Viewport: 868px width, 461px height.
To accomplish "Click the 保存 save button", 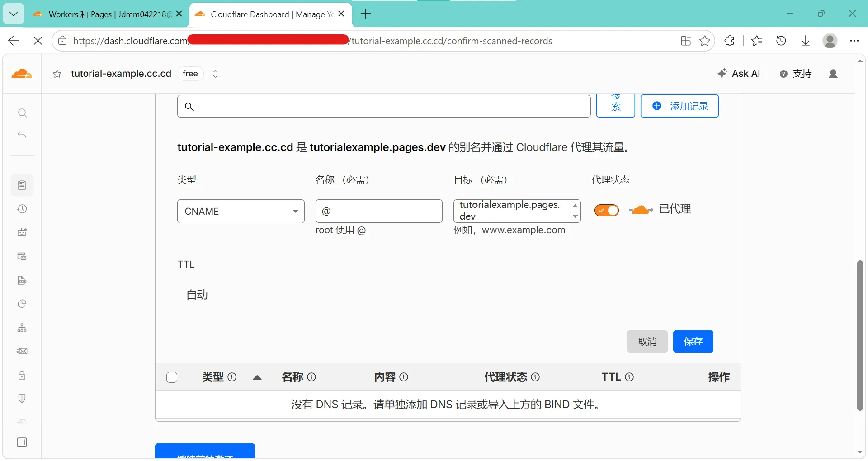I will [x=693, y=341].
